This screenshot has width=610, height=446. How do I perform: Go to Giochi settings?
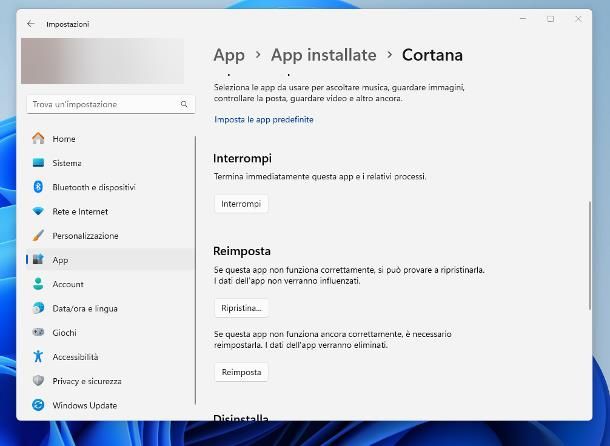[110, 332]
